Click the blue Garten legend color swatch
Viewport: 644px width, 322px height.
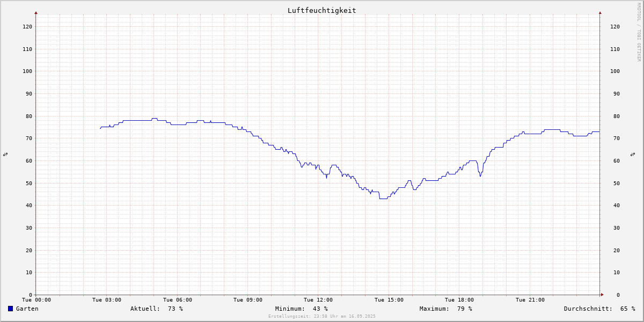pos(10,309)
